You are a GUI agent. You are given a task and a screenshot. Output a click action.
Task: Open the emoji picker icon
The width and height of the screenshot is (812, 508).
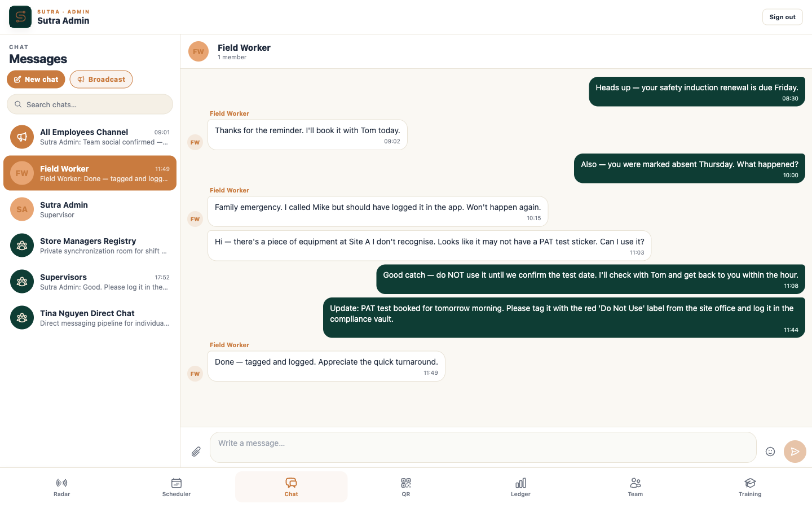770,452
